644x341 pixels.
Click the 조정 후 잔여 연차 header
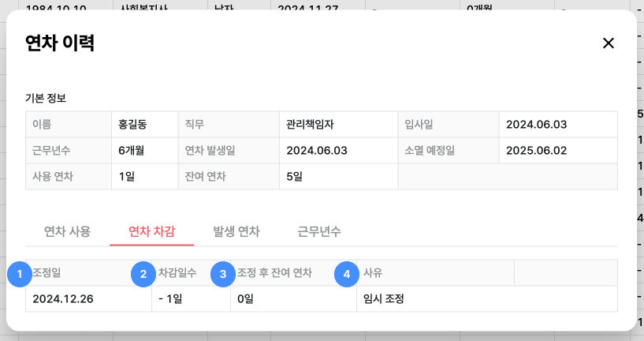click(275, 273)
